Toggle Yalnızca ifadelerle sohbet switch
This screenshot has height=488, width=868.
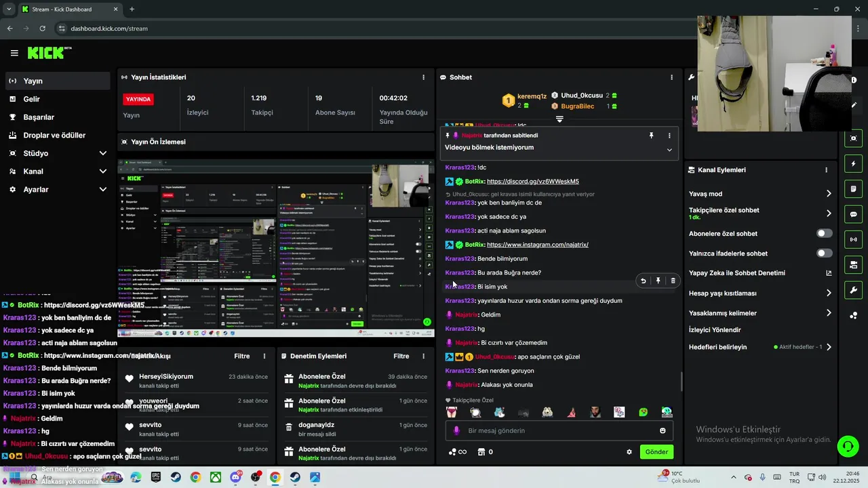(824, 253)
